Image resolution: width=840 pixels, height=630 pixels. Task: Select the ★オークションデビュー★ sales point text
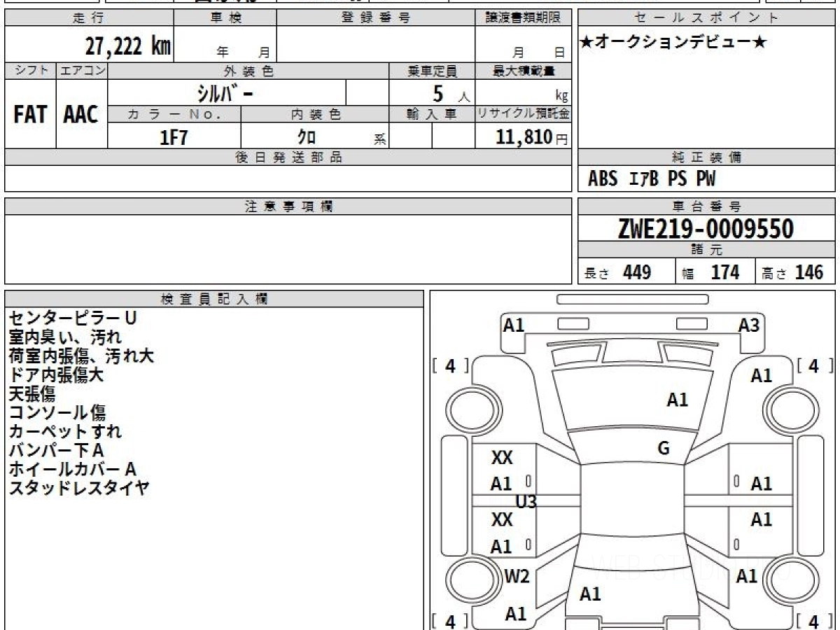pyautogui.click(x=673, y=43)
